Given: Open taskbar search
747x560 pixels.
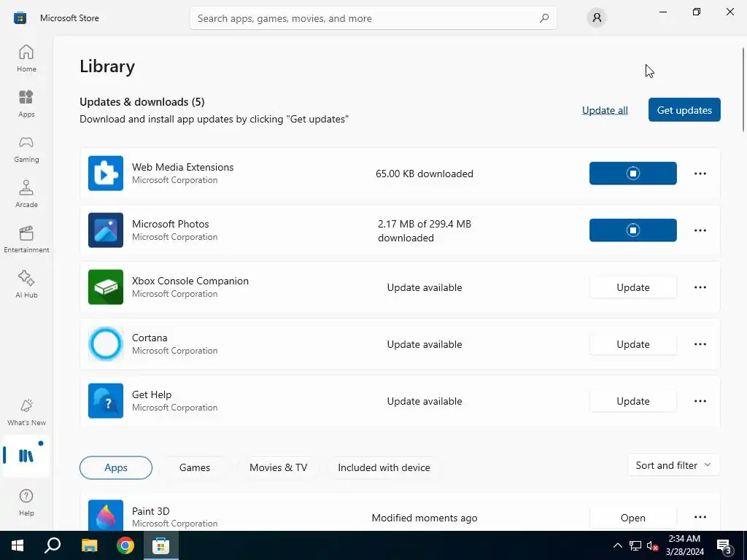Looking at the screenshot, I should [x=53, y=545].
